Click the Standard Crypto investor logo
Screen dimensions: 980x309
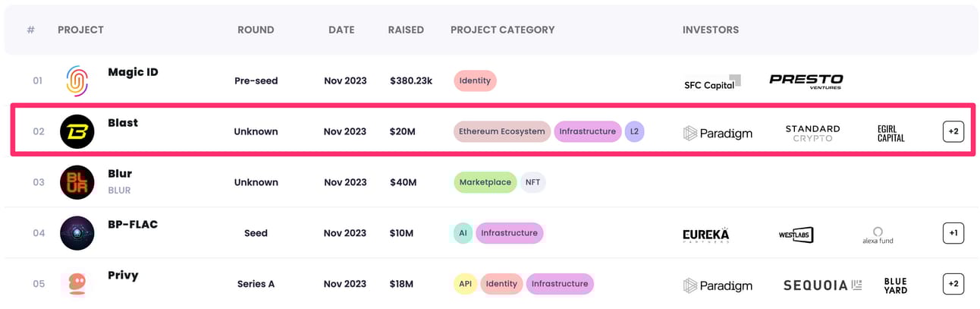coord(812,133)
